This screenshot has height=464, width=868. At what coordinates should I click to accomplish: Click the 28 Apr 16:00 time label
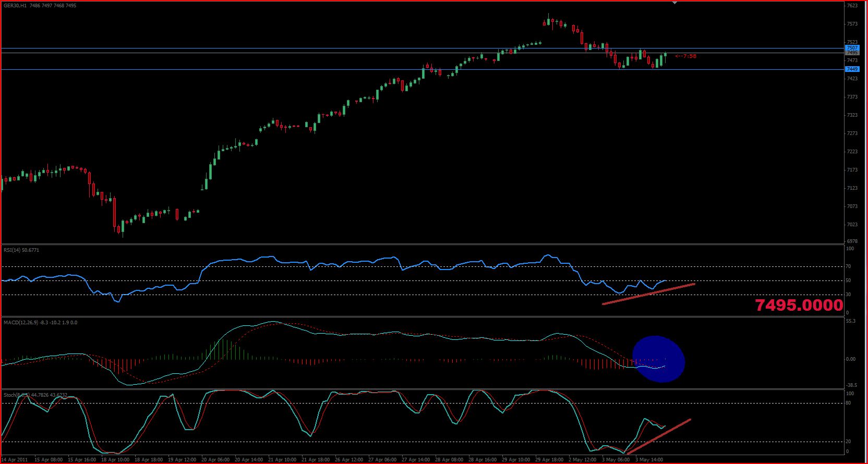(483, 460)
